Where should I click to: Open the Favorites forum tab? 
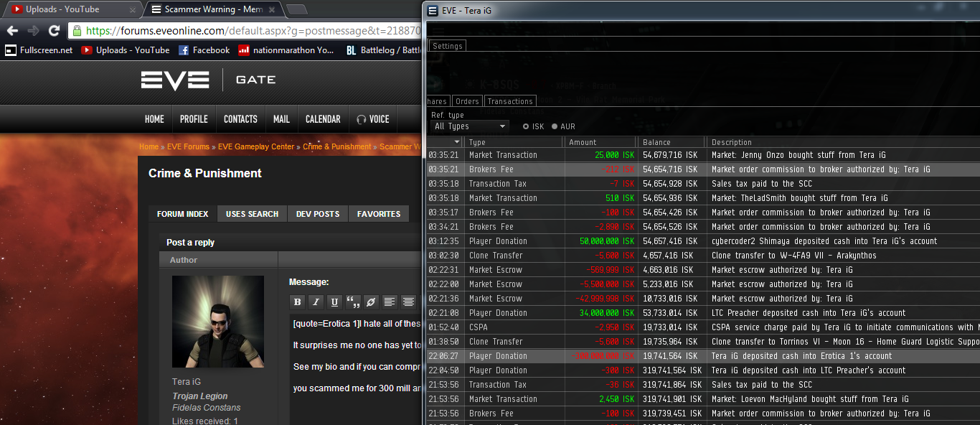pos(379,214)
